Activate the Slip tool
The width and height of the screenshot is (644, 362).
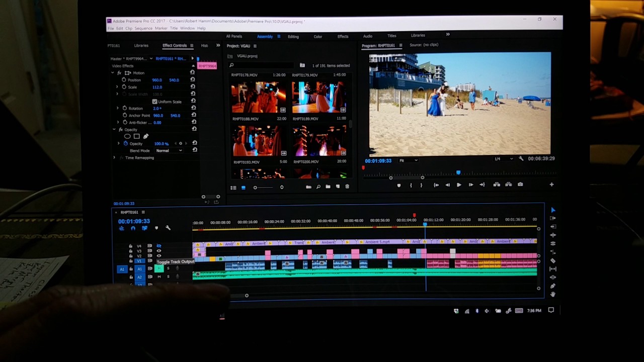tap(553, 269)
